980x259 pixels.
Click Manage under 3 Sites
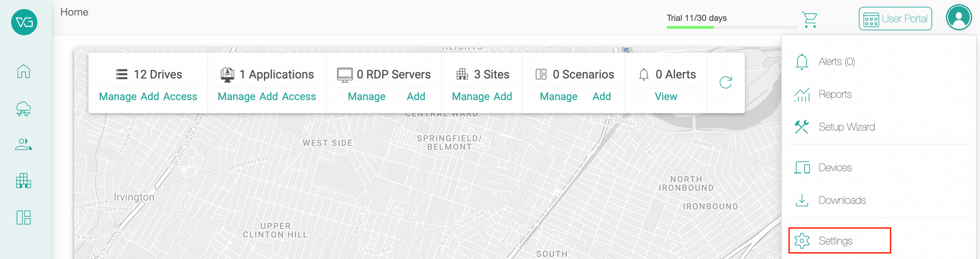pyautogui.click(x=471, y=96)
